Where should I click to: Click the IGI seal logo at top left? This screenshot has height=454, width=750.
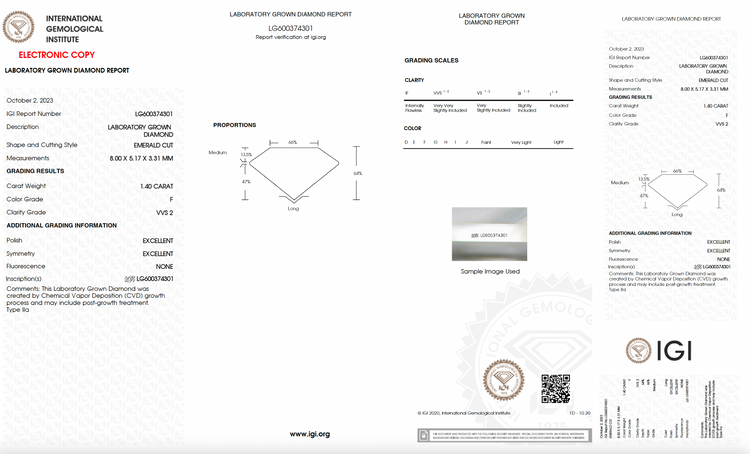click(x=18, y=27)
